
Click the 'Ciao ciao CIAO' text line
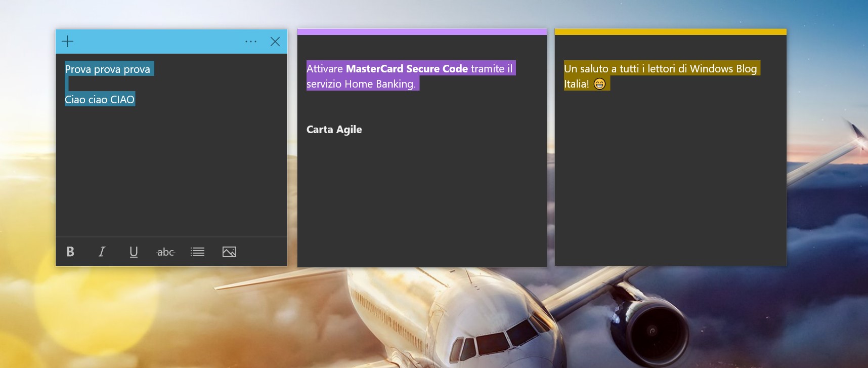coord(100,99)
